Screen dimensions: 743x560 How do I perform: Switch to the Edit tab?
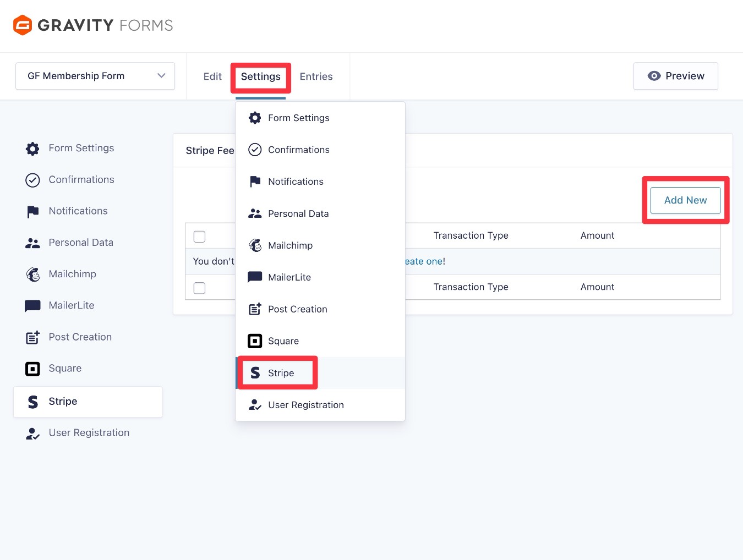click(x=212, y=76)
